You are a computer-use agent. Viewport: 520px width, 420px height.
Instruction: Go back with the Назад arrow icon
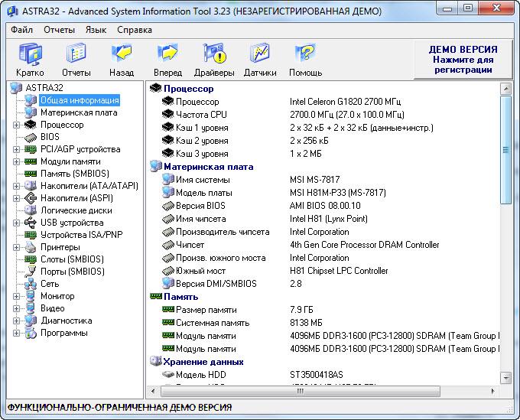[122, 53]
